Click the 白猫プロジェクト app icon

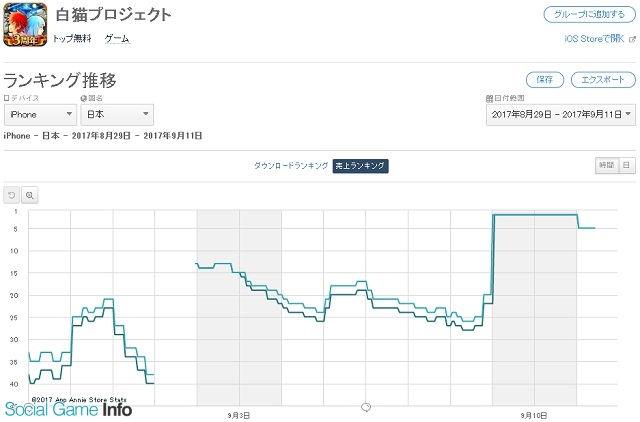(x=25, y=24)
